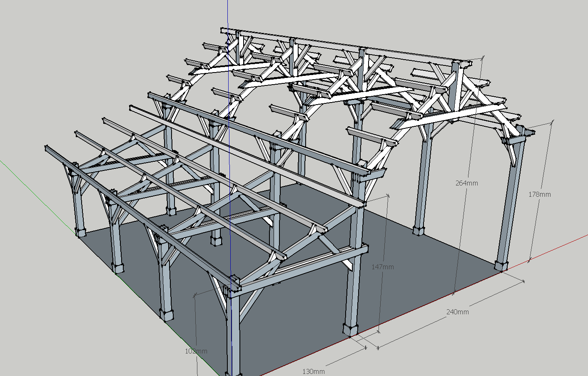The height and width of the screenshot is (376, 588).
Task: Click the 130mm dimension label
Action: click(313, 371)
